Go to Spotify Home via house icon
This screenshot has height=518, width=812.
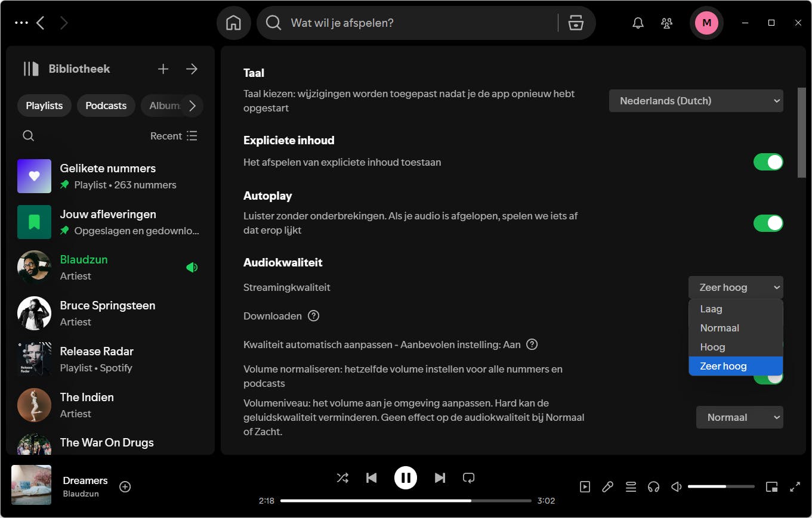(233, 23)
